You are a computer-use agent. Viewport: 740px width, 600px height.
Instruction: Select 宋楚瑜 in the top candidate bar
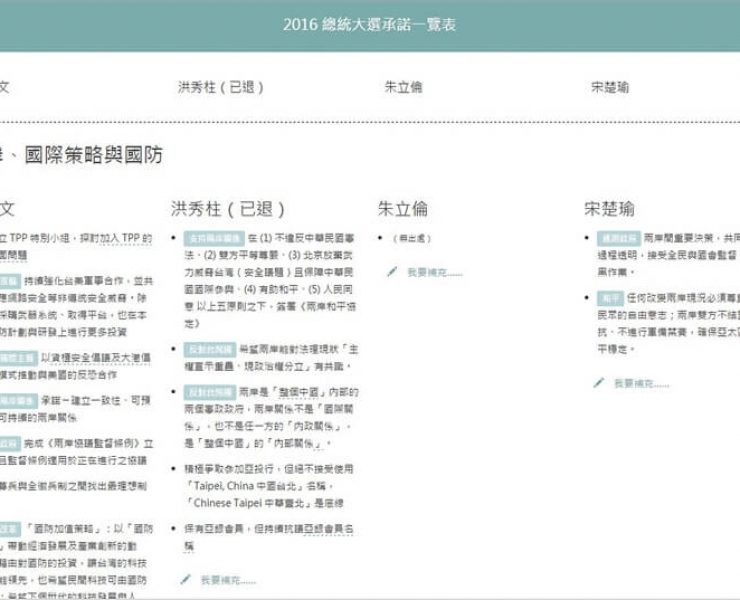coord(610,87)
